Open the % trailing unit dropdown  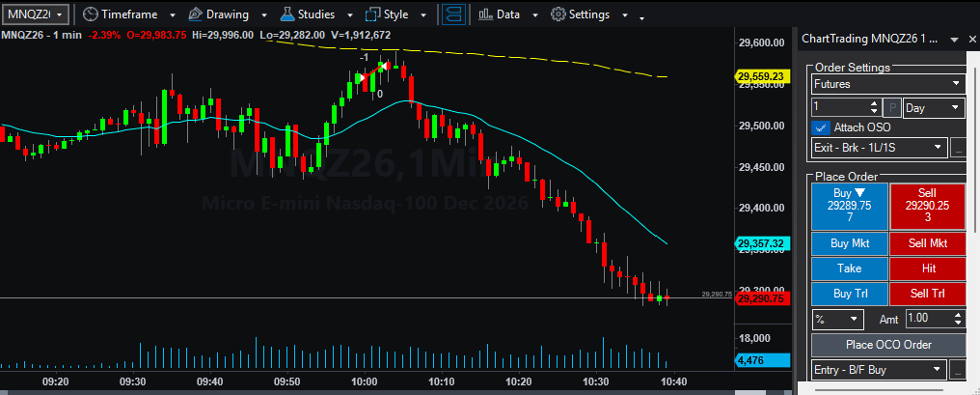point(837,319)
